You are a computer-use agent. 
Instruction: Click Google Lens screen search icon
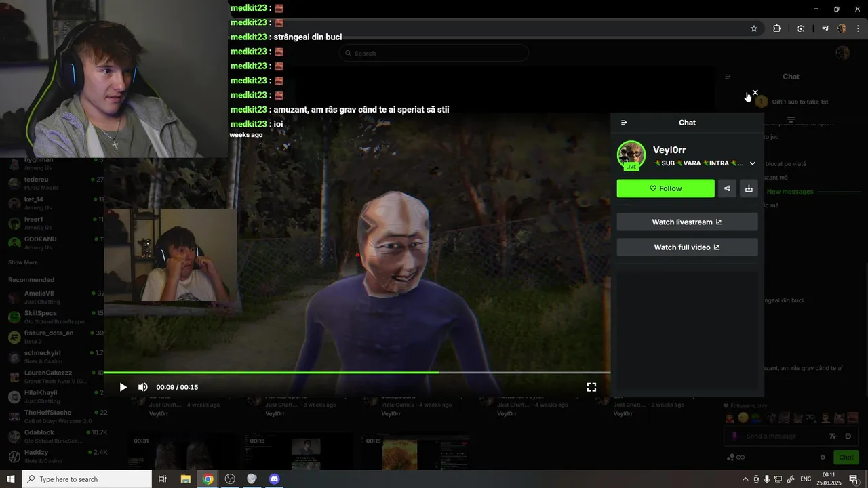coord(801,28)
